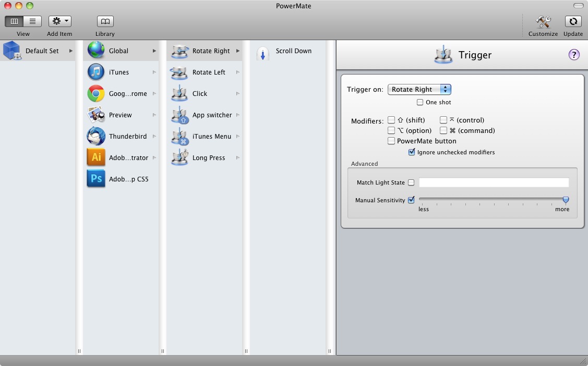Open the Library book icon

[x=105, y=21]
